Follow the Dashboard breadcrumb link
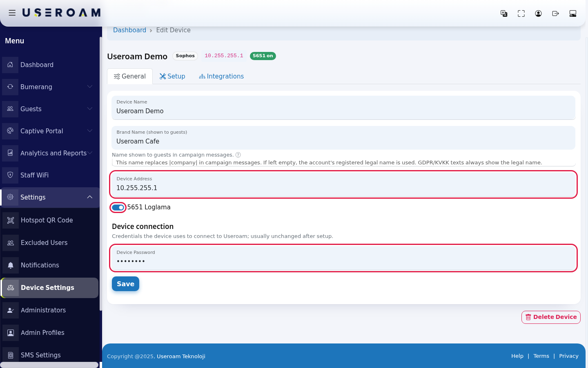 pyautogui.click(x=129, y=30)
